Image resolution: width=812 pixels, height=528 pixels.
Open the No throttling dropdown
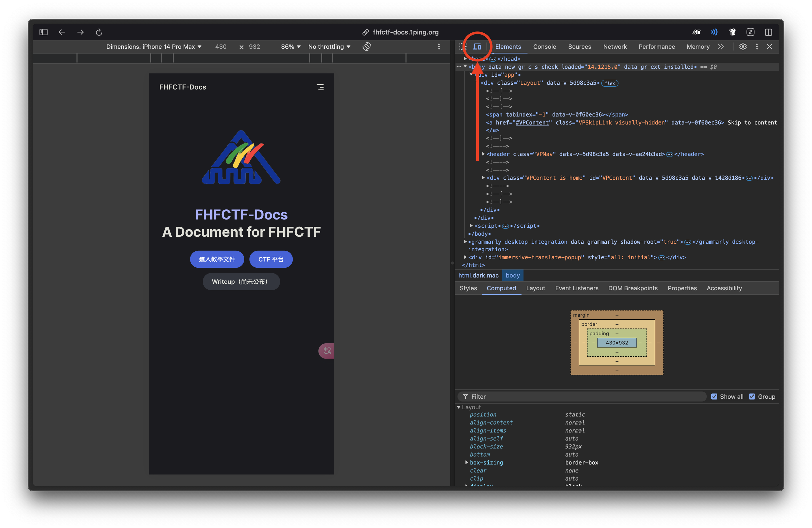[329, 47]
